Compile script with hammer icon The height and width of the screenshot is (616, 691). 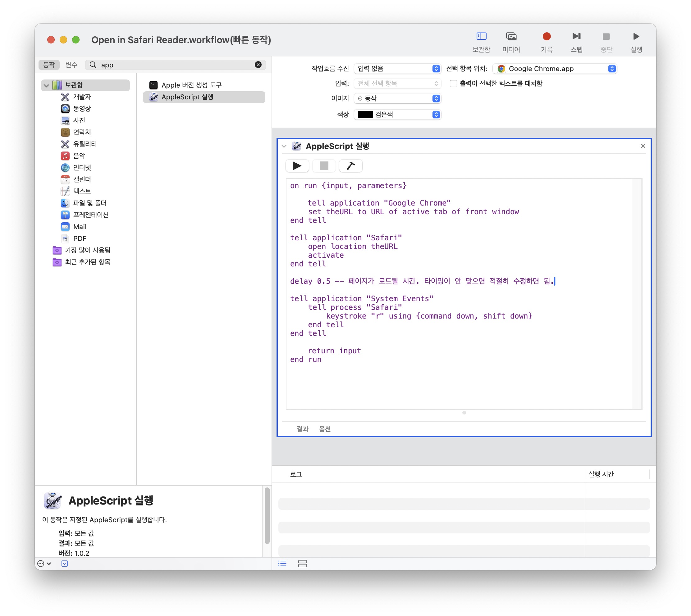[350, 166]
